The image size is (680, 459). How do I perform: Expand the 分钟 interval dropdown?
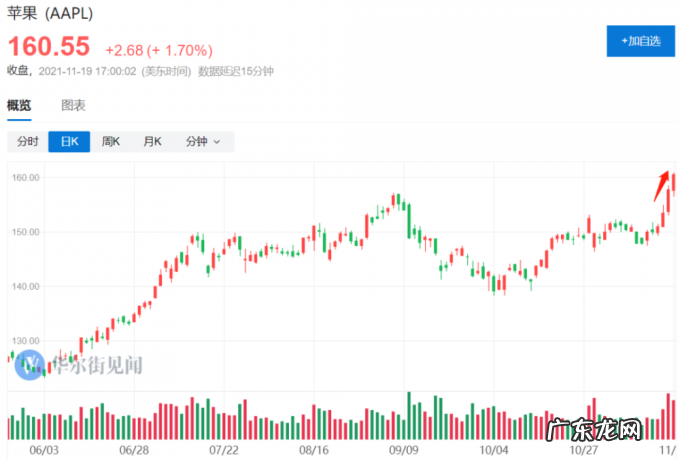point(203,142)
